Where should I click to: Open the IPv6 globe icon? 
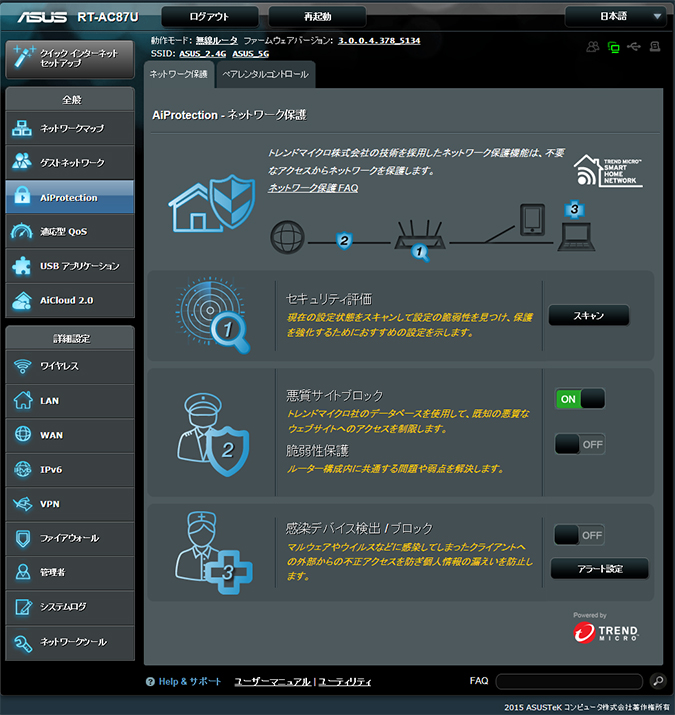23,469
